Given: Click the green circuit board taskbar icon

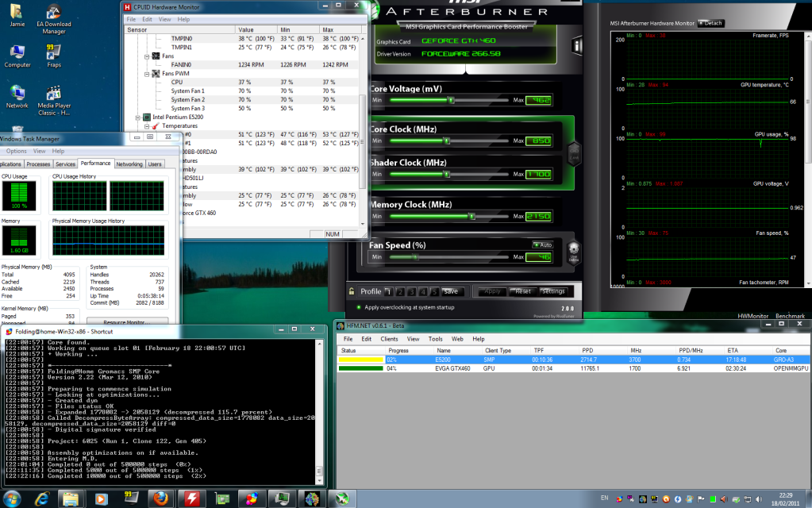Looking at the screenshot, I should 222,498.
